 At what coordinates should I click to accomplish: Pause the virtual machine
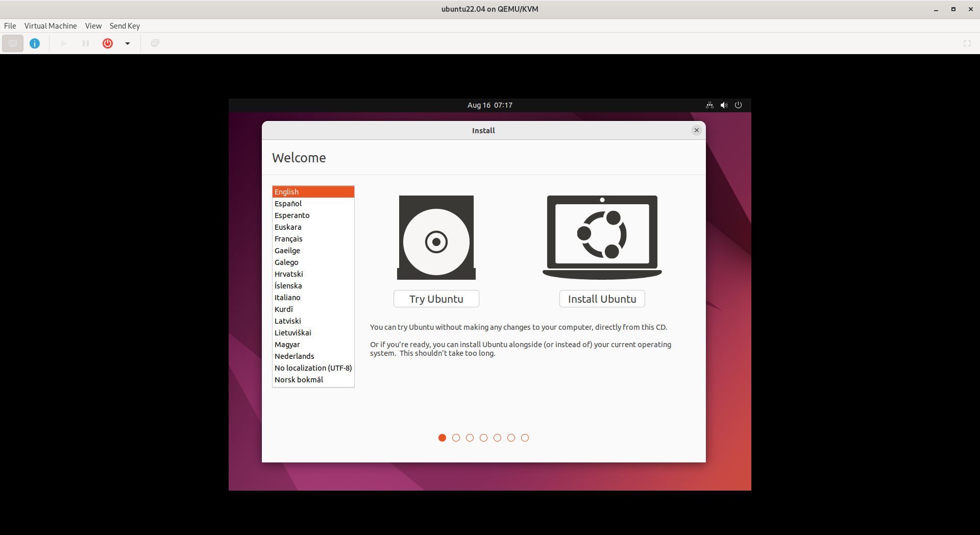tap(86, 43)
